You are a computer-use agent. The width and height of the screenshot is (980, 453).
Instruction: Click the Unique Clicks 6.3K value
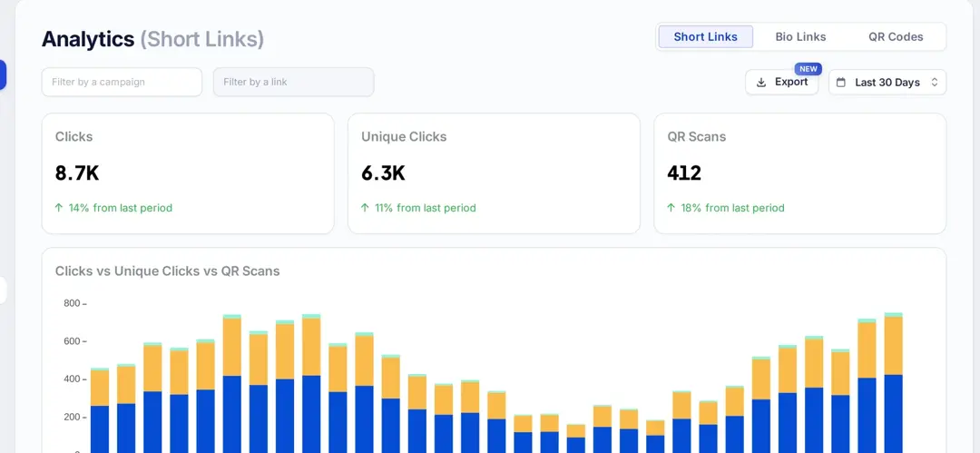click(383, 172)
